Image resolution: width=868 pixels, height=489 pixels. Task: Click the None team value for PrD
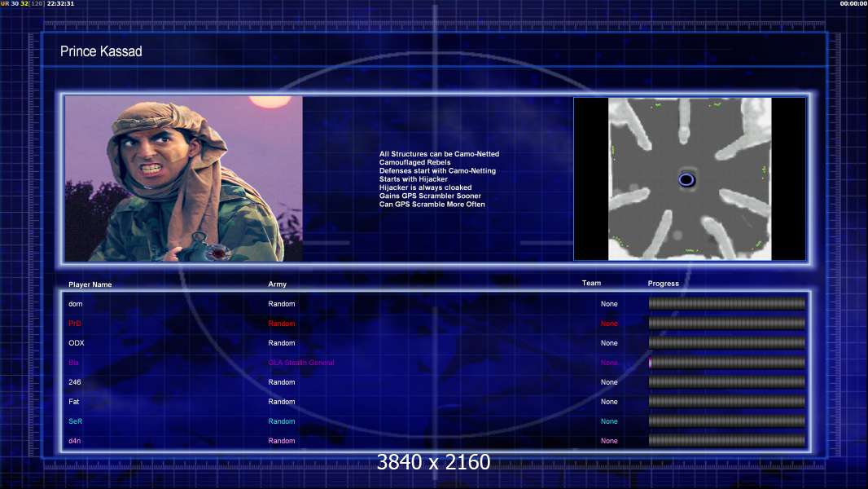609,324
